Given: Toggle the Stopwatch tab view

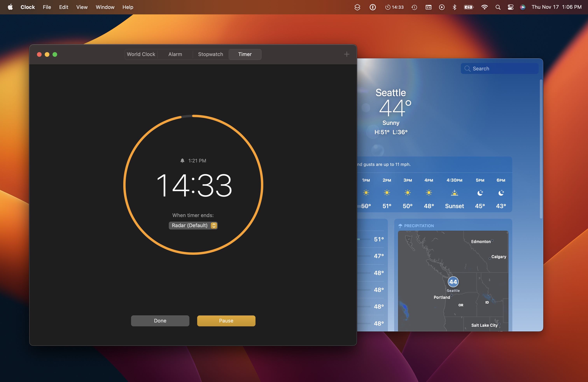Looking at the screenshot, I should tap(210, 54).
